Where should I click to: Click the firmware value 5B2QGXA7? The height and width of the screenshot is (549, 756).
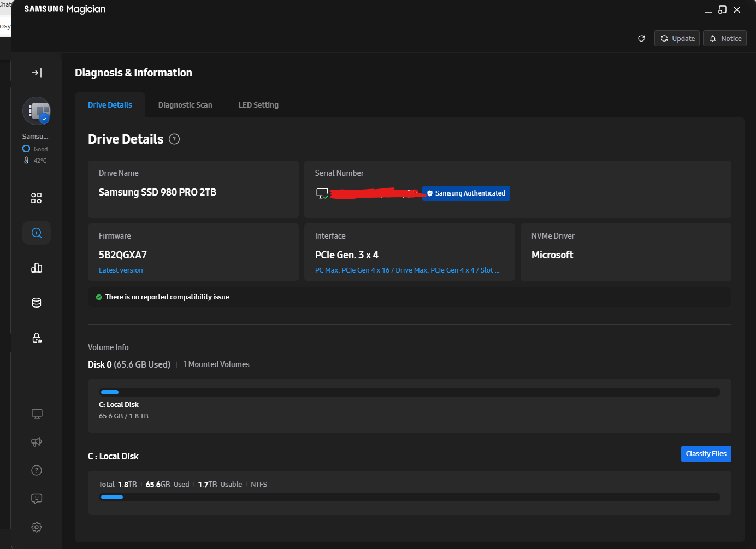(123, 255)
